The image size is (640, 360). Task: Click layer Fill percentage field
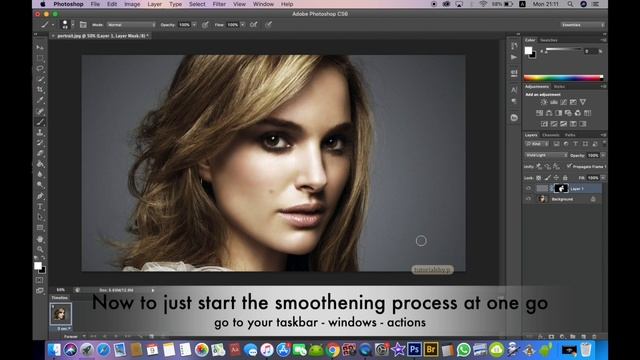coord(593,178)
